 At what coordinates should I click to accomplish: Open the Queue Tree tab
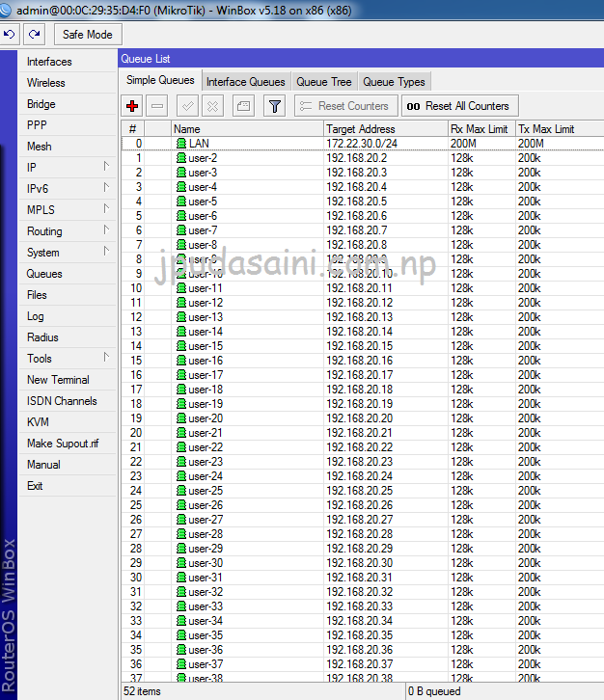click(x=324, y=82)
